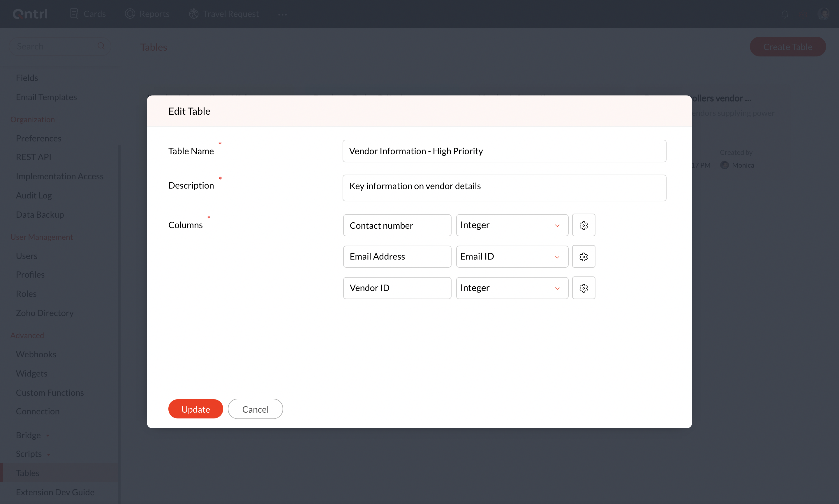Expand Vendor ID Integer type dropdown
The height and width of the screenshot is (504, 839).
tap(512, 288)
